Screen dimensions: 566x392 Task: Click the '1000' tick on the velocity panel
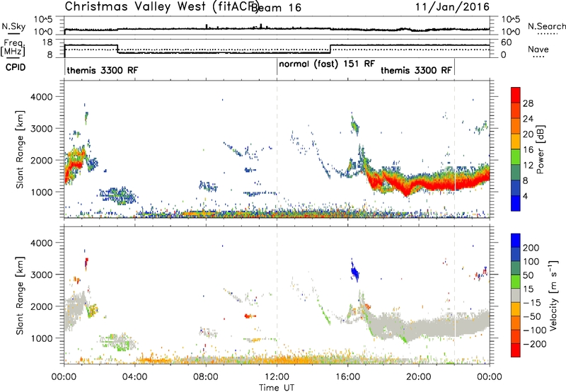click(41, 338)
